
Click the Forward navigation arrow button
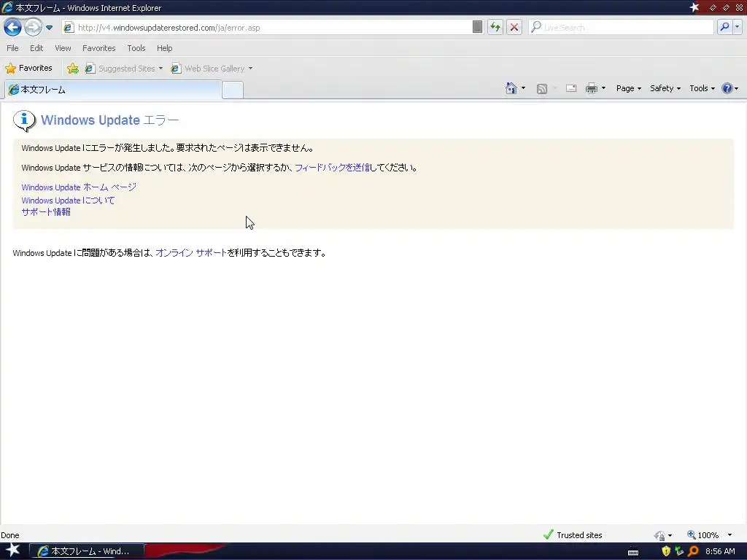coord(33,27)
